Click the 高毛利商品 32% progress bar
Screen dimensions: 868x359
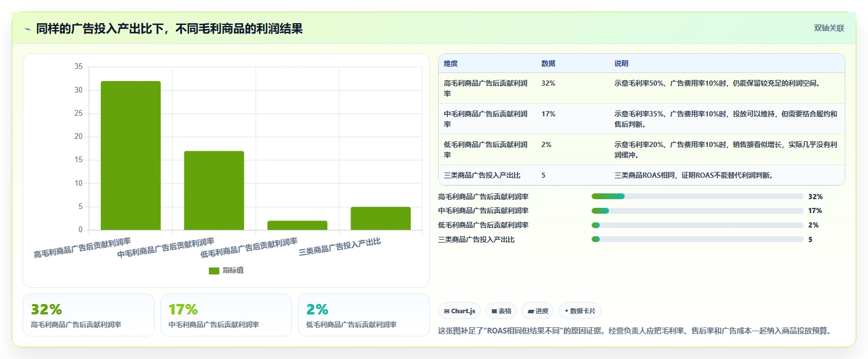(x=697, y=197)
